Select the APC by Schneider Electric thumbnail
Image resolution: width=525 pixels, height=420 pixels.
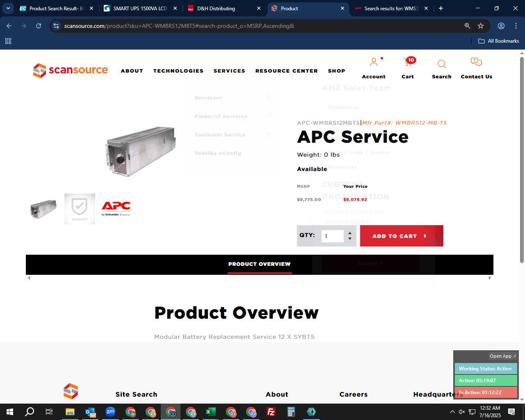[116, 209]
